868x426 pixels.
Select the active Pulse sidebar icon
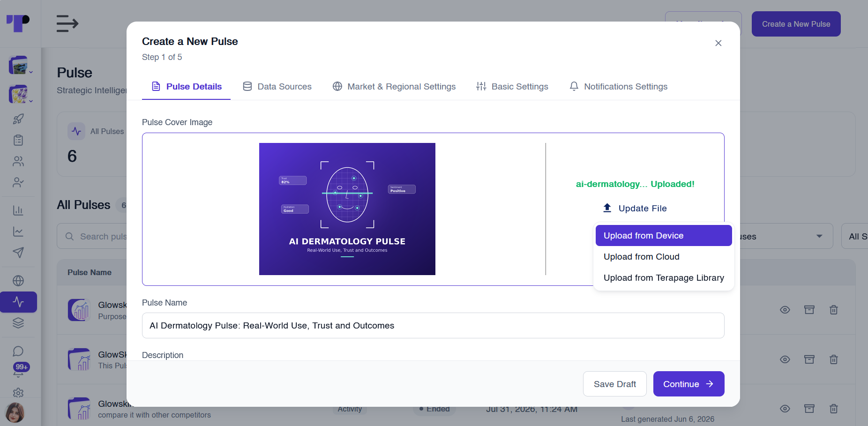pyautogui.click(x=18, y=302)
